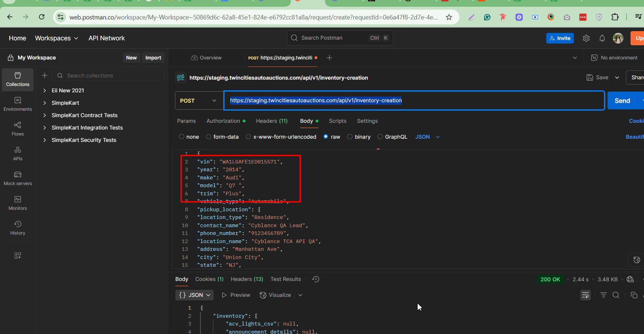Select the form-data body type radio

point(209,137)
